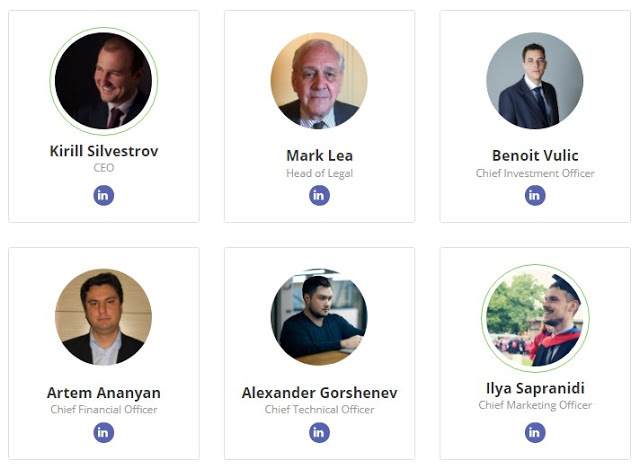Screen dimensions: 640x469
Task: Open the LinkedIn icon under Benoit Vulic
Action: pyautogui.click(x=535, y=195)
